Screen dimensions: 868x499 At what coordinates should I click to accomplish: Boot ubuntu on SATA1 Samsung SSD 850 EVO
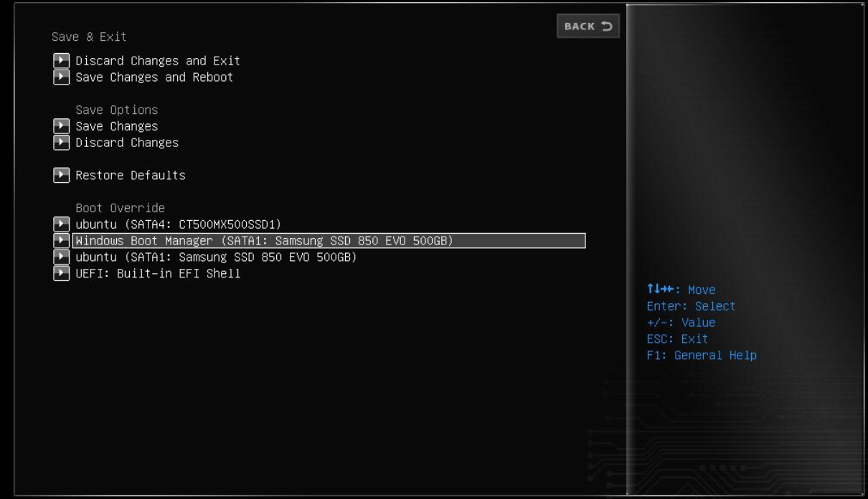pyautogui.click(x=216, y=257)
